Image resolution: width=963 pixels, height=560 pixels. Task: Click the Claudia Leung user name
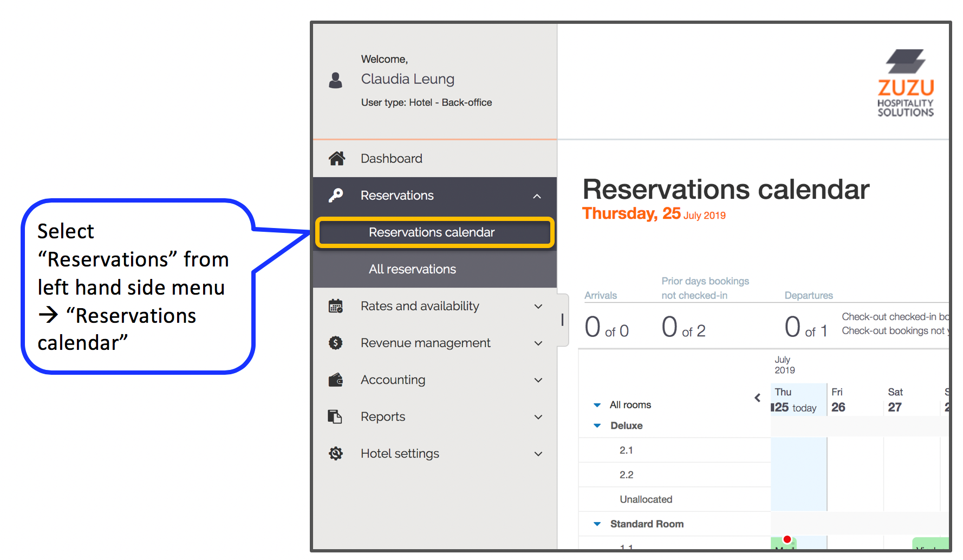point(407,79)
